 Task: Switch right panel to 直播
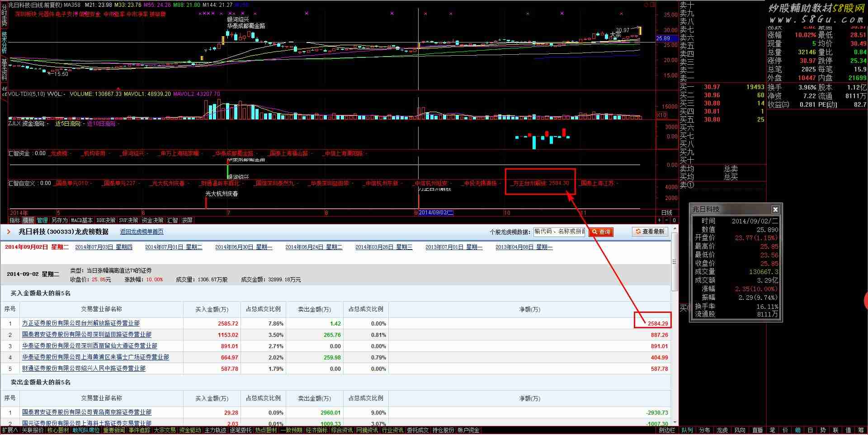point(758,430)
